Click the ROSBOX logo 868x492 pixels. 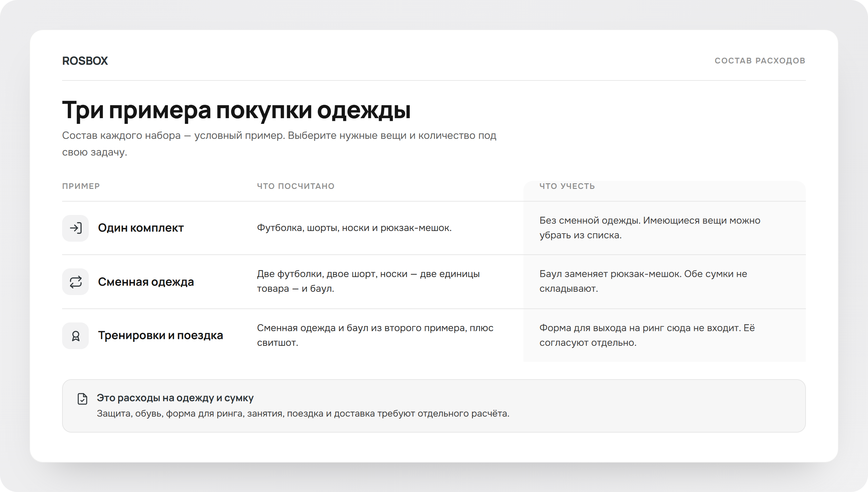pyautogui.click(x=85, y=61)
